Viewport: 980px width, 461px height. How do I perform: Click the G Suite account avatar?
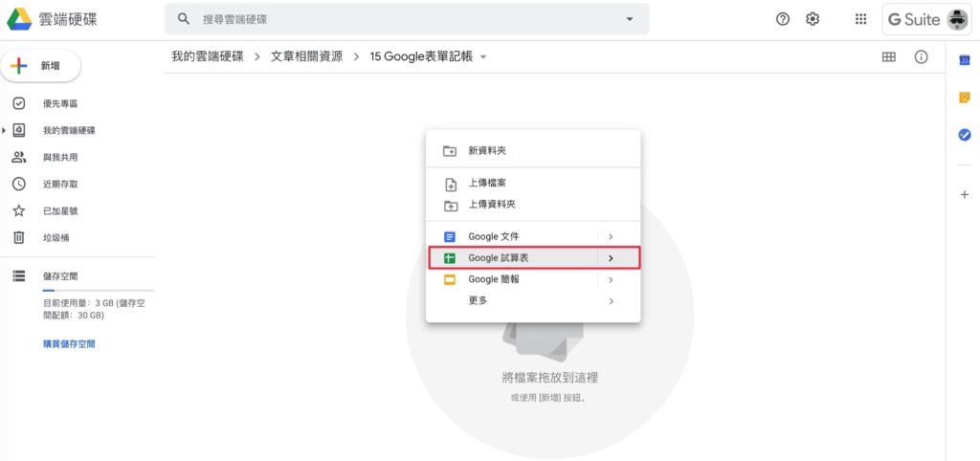click(957, 19)
